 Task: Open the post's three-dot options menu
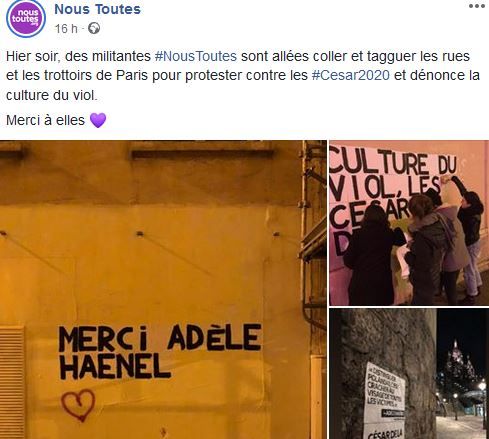click(476, 6)
